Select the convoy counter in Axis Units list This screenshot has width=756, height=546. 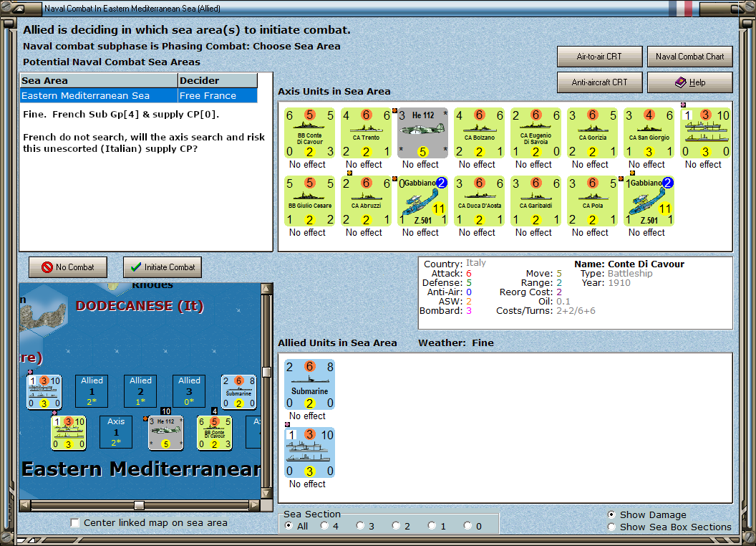coord(705,133)
